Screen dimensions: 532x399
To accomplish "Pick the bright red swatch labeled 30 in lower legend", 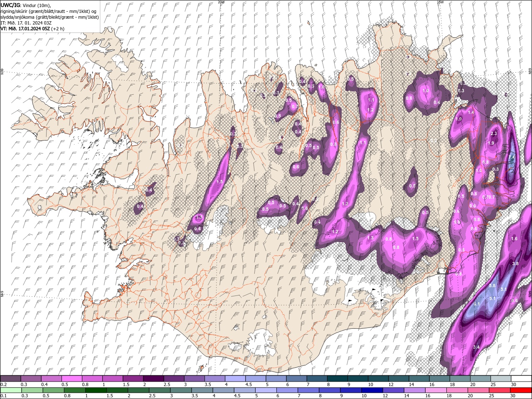I will (521, 390).
